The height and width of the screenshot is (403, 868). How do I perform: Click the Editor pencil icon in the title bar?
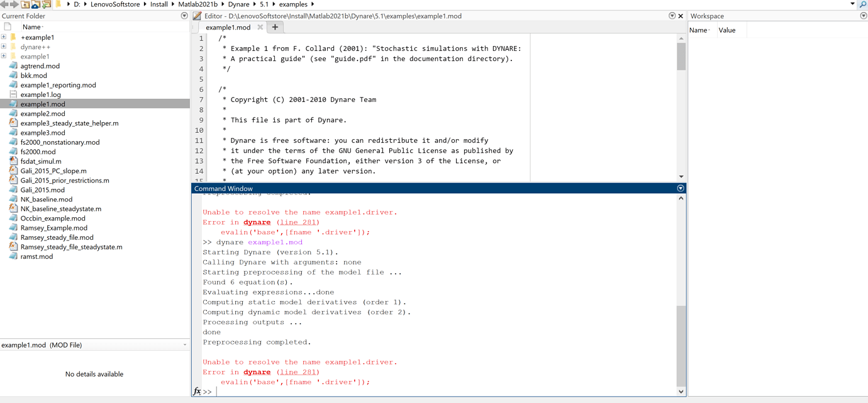pyautogui.click(x=197, y=16)
